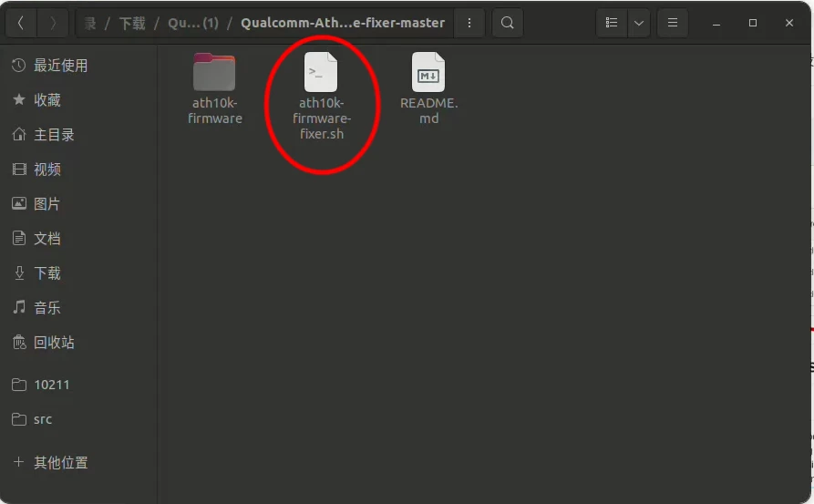Select 其他位置 other locations
Image resolution: width=814 pixels, height=504 pixels.
[60, 463]
